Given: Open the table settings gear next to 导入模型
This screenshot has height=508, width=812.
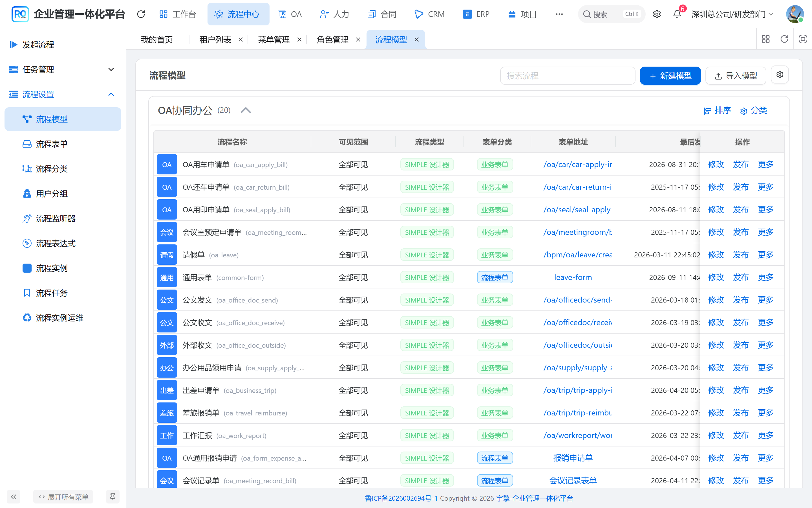Looking at the screenshot, I should [780, 75].
